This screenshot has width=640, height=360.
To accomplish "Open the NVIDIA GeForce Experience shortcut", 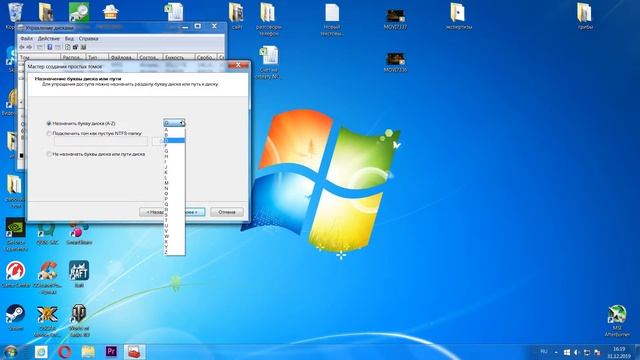I will tap(16, 234).
